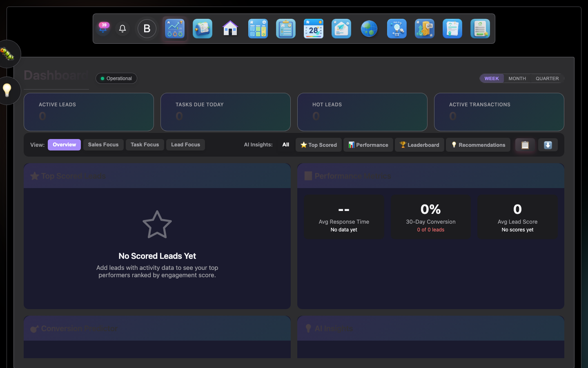Switch the view toggle to Task Focus
The width and height of the screenshot is (588, 368).
point(145,144)
